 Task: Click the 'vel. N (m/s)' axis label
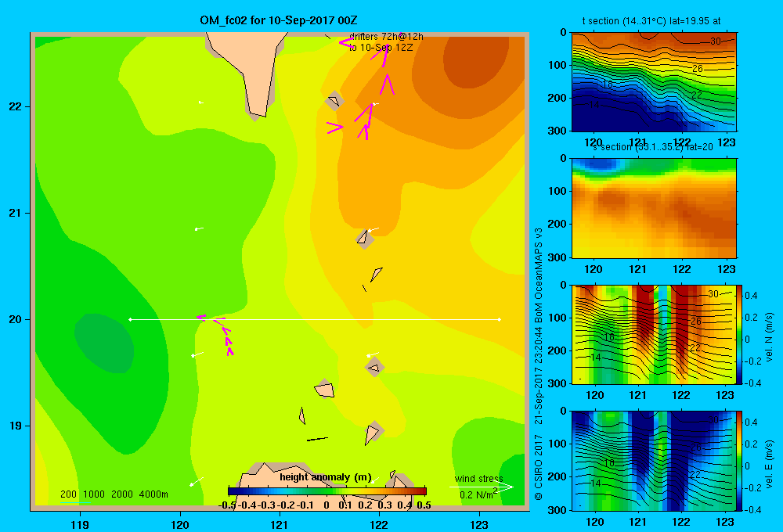769,337
